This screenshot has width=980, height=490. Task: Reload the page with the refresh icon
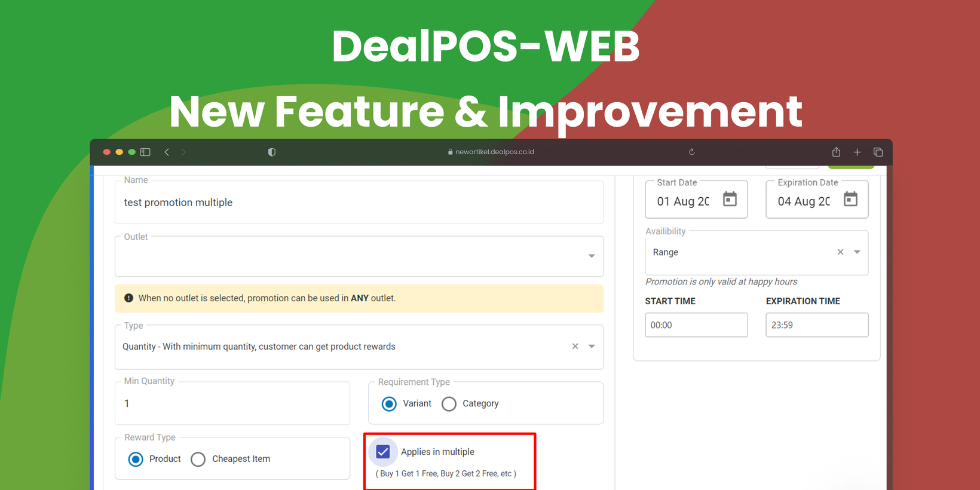[x=692, y=152]
